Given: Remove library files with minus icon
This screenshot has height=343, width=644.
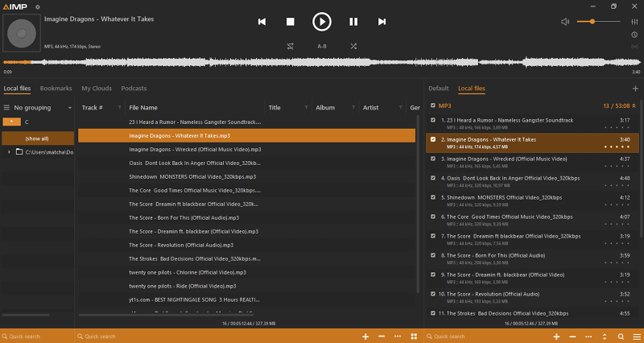Looking at the screenshot, I should [x=382, y=337].
